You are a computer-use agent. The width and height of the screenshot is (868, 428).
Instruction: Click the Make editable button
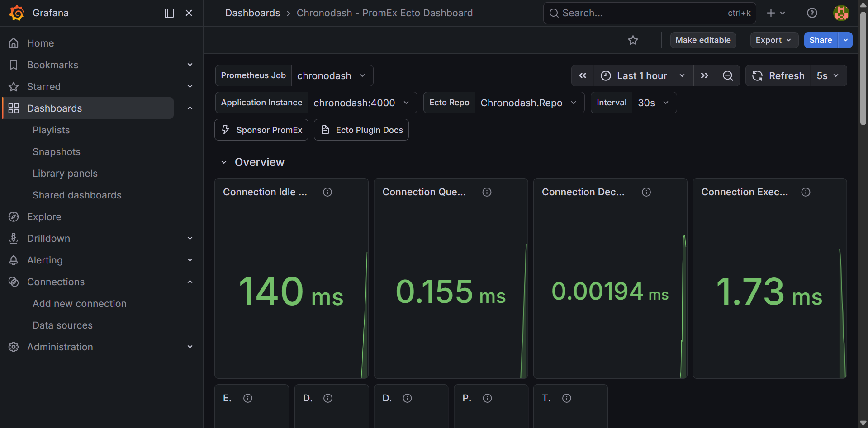[x=703, y=40]
